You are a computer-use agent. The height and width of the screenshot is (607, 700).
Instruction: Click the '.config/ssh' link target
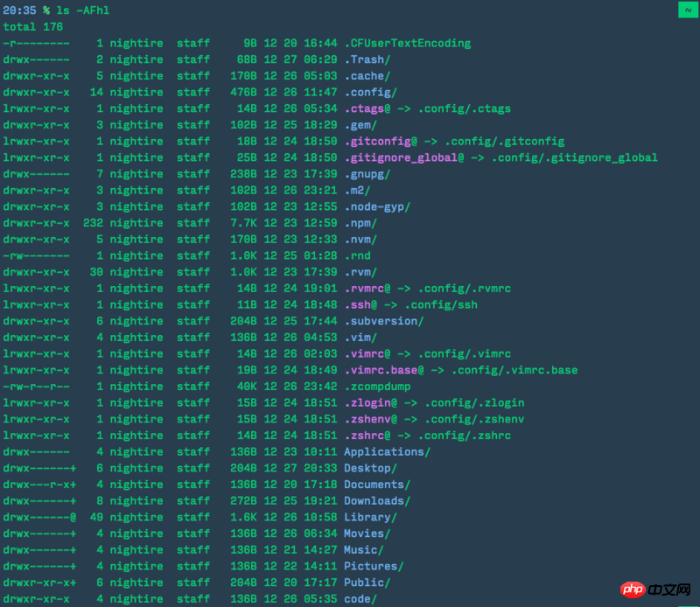point(441,305)
